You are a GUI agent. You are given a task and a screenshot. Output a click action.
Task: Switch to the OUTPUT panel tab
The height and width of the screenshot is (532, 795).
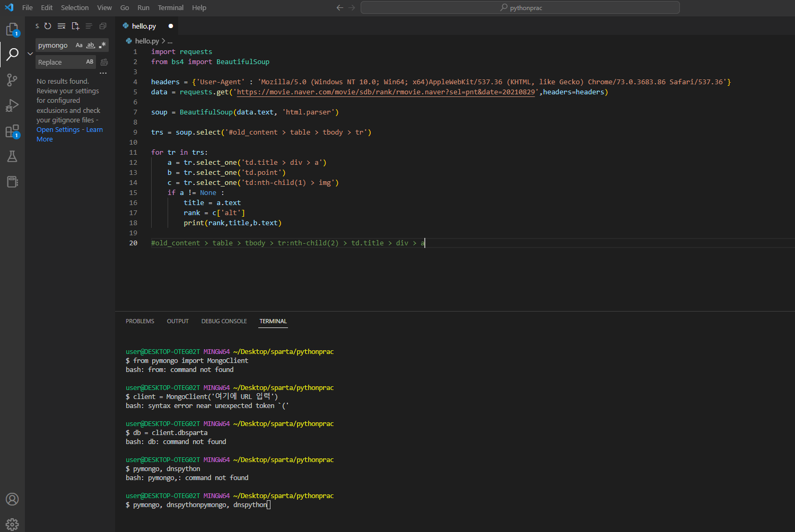tap(178, 321)
